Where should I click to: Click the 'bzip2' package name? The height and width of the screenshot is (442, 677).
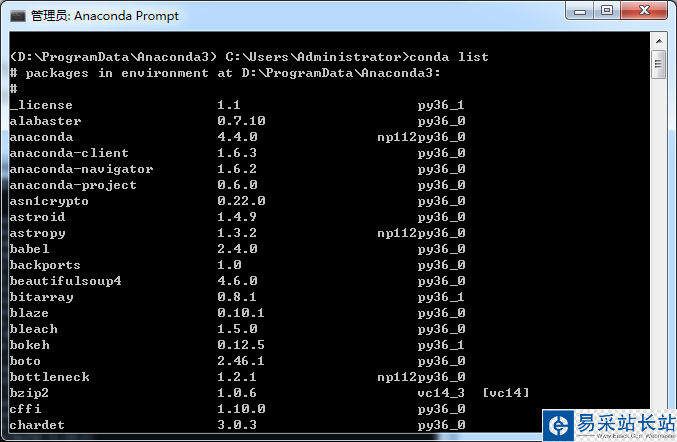[x=29, y=393]
